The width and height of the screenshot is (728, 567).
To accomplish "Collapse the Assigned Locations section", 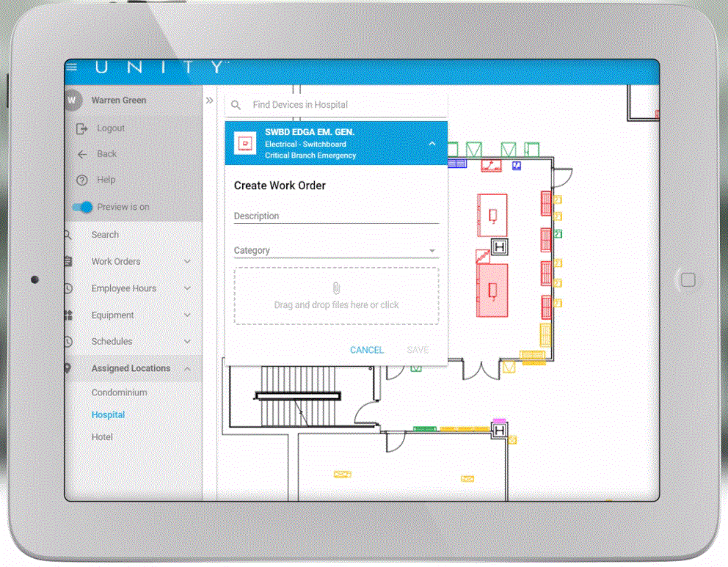I will (x=186, y=367).
